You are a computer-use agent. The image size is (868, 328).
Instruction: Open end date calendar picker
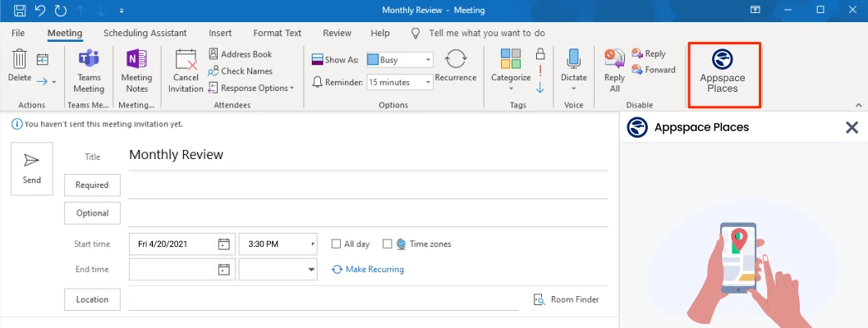pyautogui.click(x=223, y=269)
